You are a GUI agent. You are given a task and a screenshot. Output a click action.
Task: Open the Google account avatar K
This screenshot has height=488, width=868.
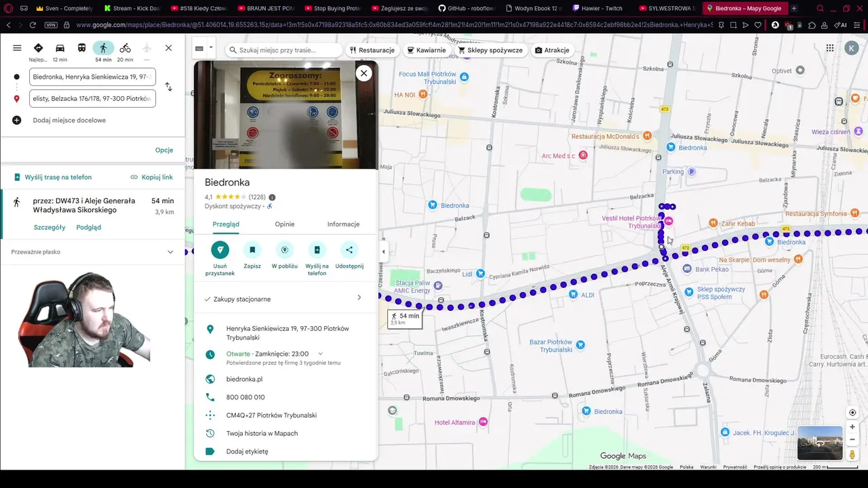click(x=851, y=48)
